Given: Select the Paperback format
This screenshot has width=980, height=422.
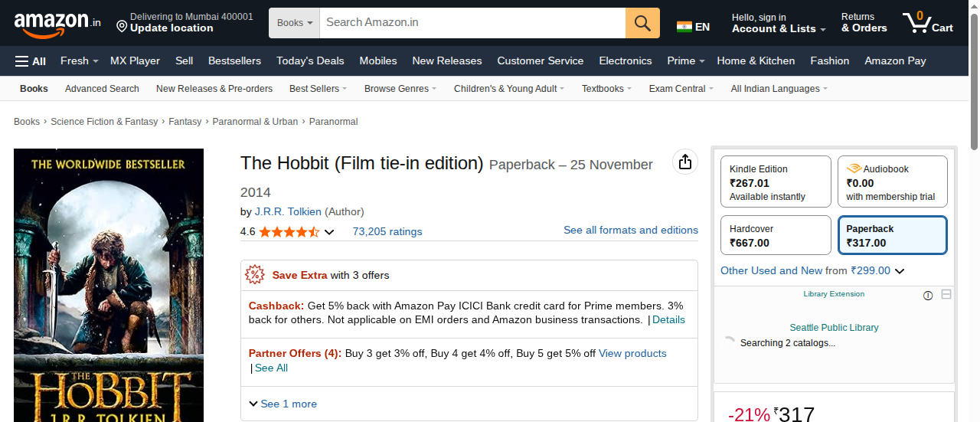Looking at the screenshot, I should coord(892,235).
